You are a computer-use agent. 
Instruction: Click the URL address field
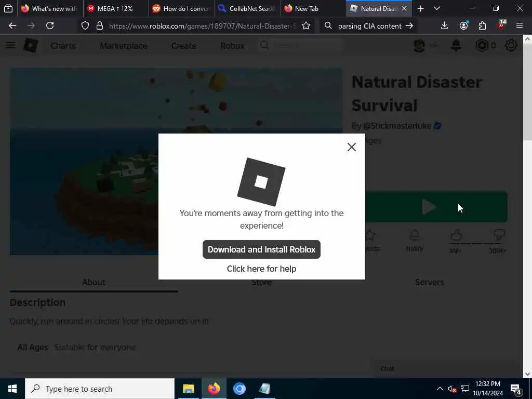tap(202, 26)
